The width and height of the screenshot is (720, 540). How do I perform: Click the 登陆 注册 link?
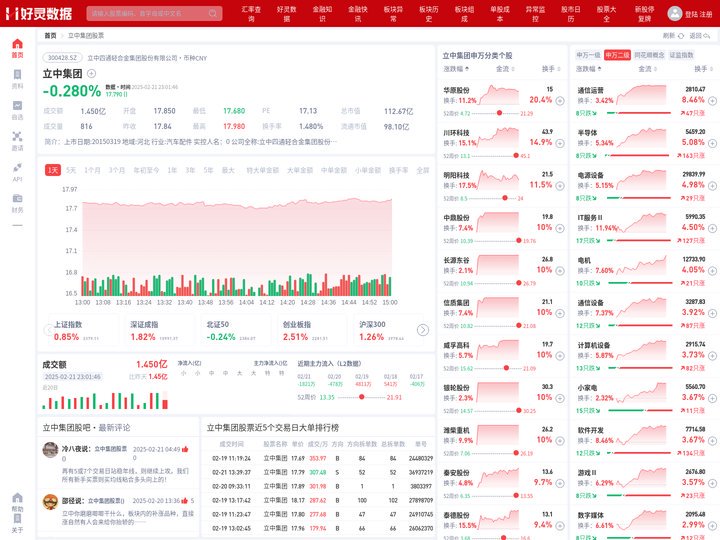[x=698, y=14]
